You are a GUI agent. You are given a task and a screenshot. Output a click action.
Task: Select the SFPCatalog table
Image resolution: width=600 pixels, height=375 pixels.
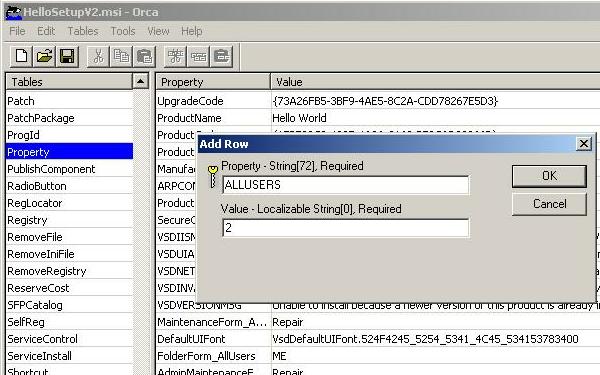click(x=69, y=305)
